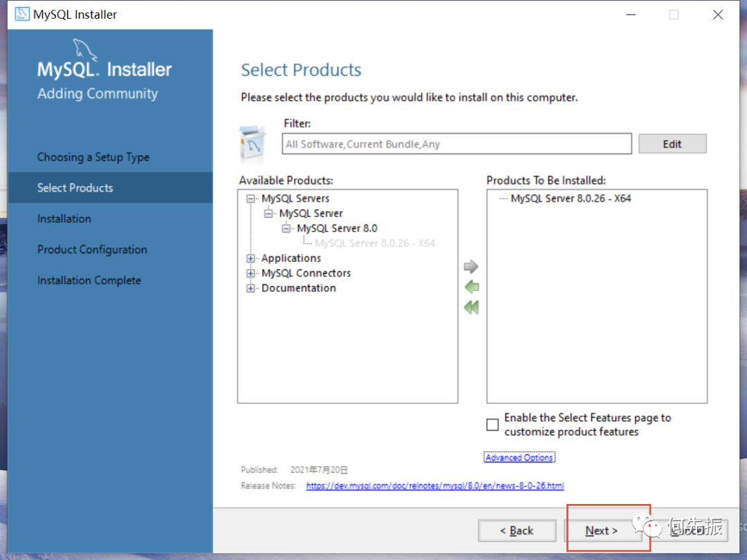Select the MySQL Connectors tree label
Screen dimensions: 747x560
pos(306,273)
